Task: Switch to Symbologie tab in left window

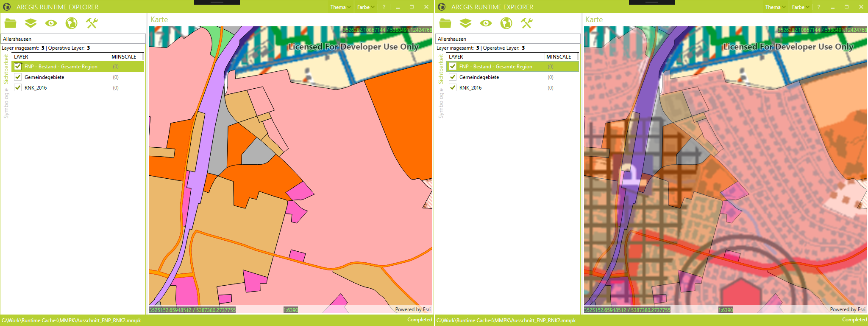Action: (6, 103)
